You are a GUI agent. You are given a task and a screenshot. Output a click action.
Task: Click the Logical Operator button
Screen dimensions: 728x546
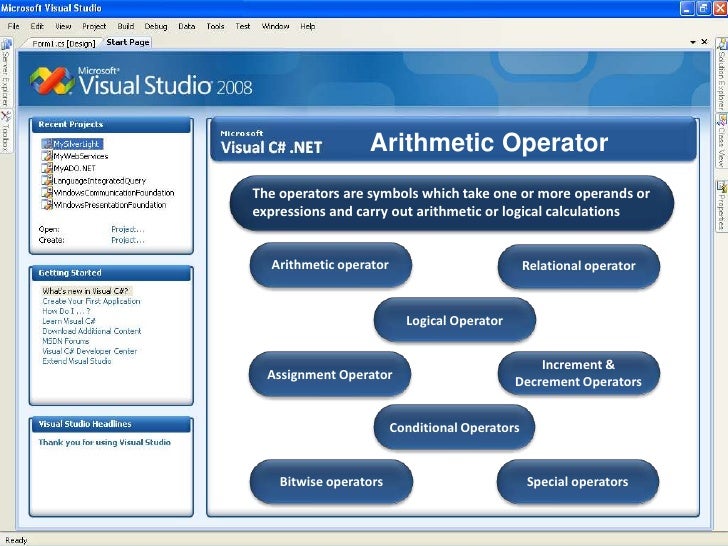tap(455, 320)
